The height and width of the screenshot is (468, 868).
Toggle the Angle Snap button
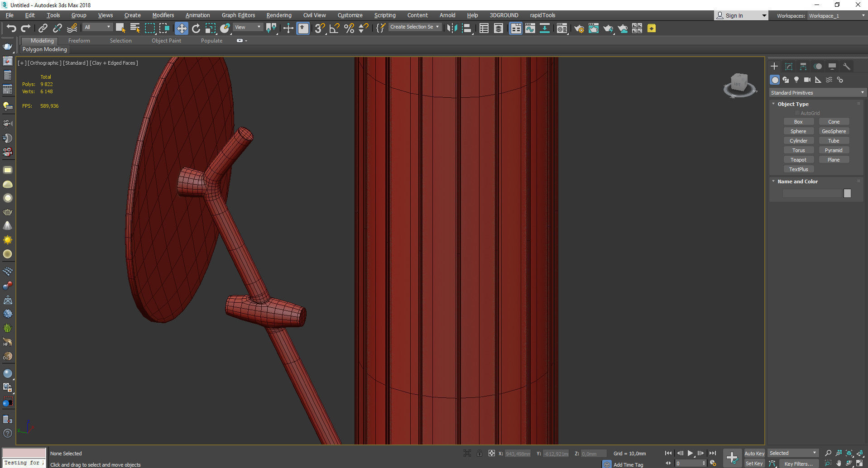coord(334,29)
